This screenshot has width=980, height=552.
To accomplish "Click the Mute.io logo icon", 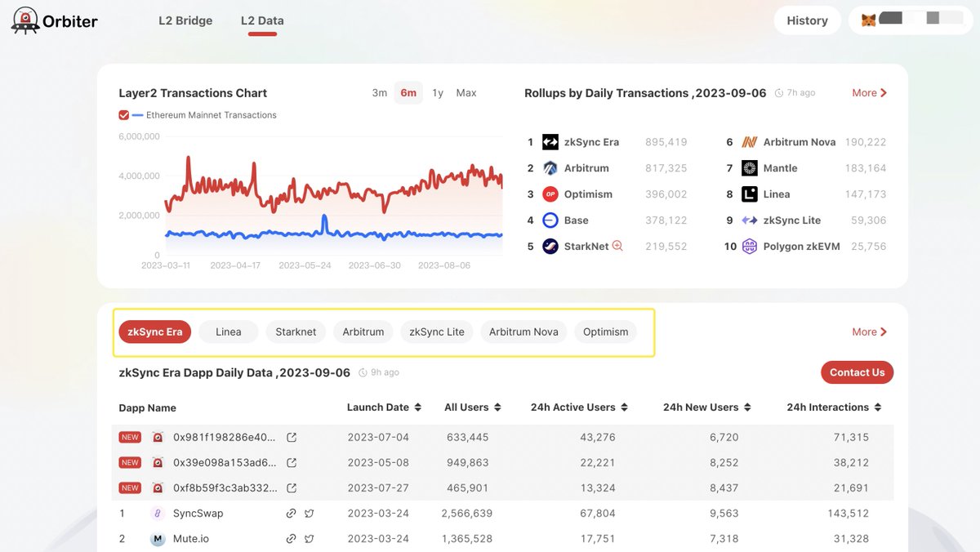I will (158, 539).
